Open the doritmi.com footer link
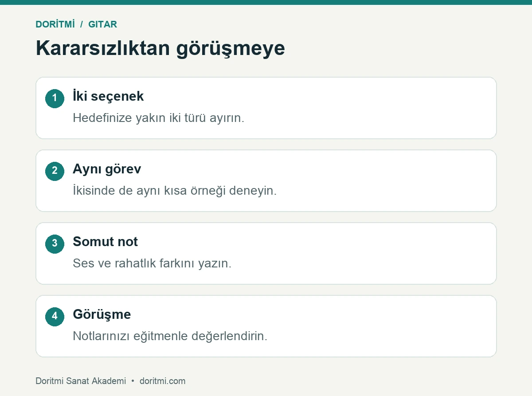The height and width of the screenshot is (396, 532). point(162,381)
